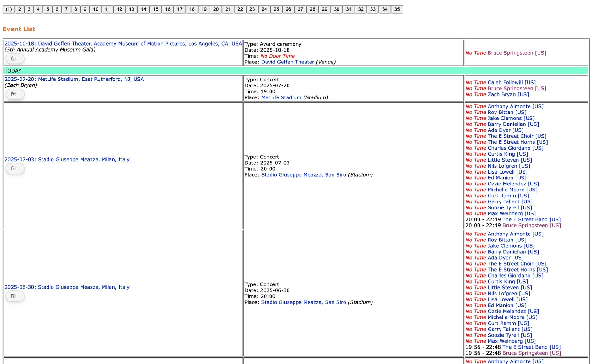Select current page (1) button
This screenshot has width=604, height=364.
coord(9,9)
